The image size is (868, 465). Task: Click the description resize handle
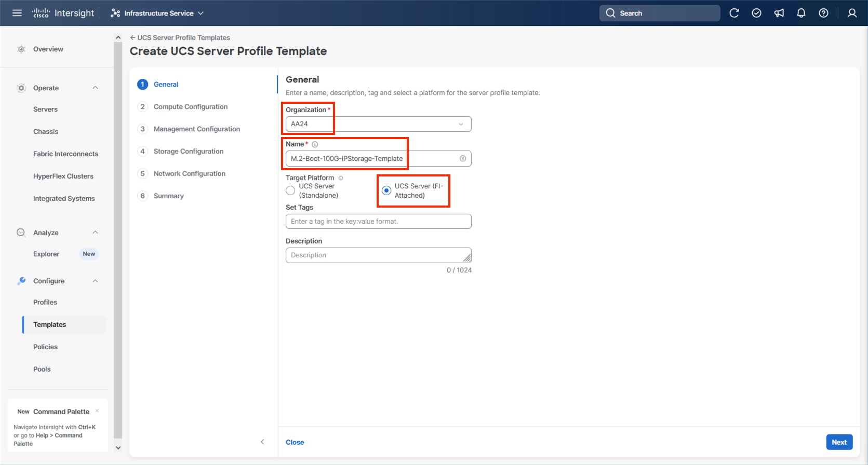point(467,258)
